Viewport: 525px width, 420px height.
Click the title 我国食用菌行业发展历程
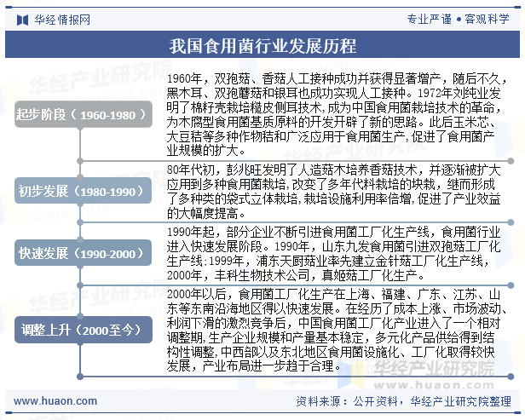[262, 46]
